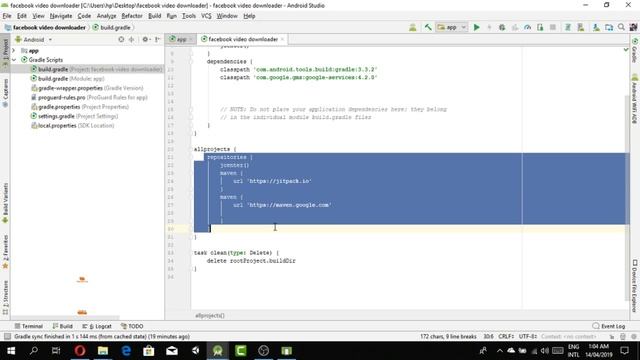The width and height of the screenshot is (640, 360).
Task: Close the 'facebook video downloader' editor tab
Action: coord(282,39)
